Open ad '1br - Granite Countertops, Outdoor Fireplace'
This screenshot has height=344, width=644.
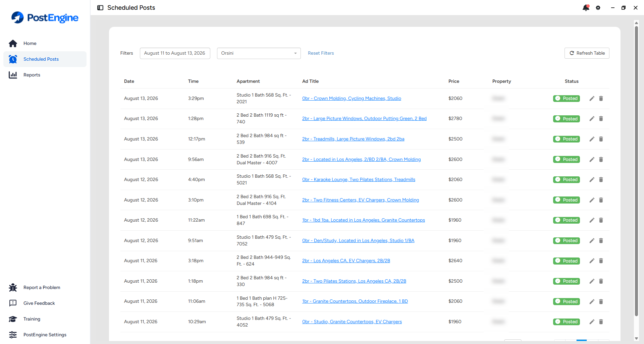(355, 301)
